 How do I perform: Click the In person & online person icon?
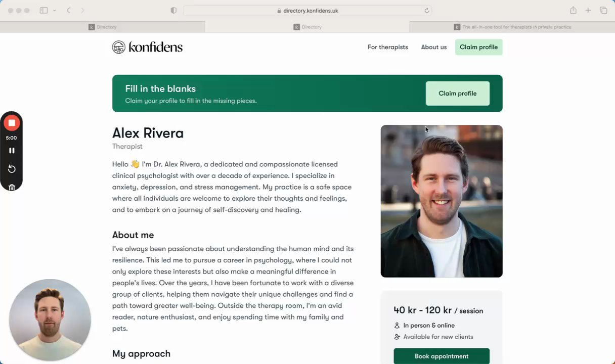397,326
